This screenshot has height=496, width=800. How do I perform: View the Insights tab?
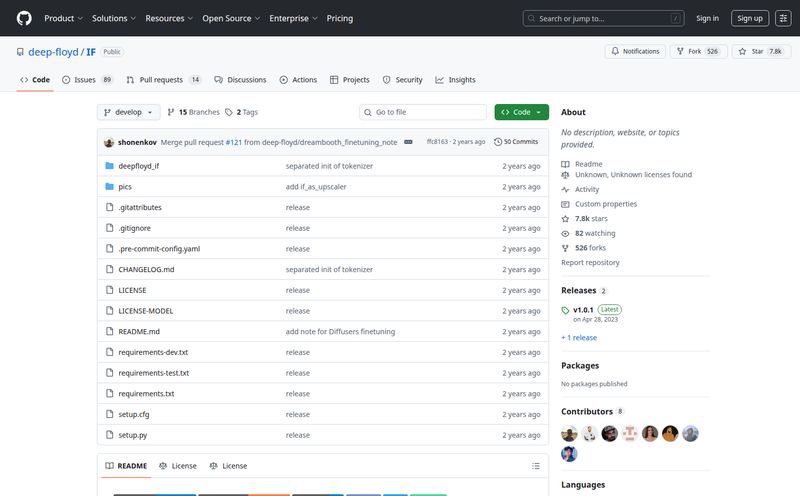pyautogui.click(x=455, y=80)
